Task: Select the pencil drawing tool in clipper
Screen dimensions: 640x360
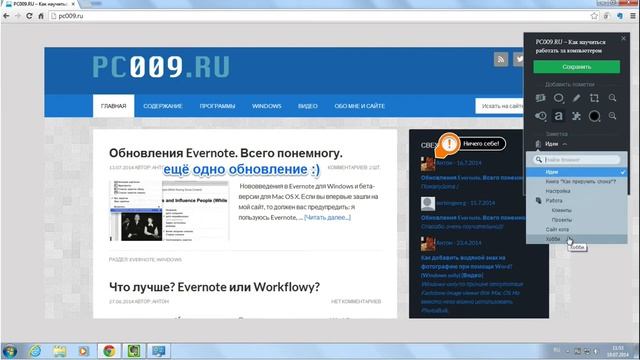Action: coord(576,98)
